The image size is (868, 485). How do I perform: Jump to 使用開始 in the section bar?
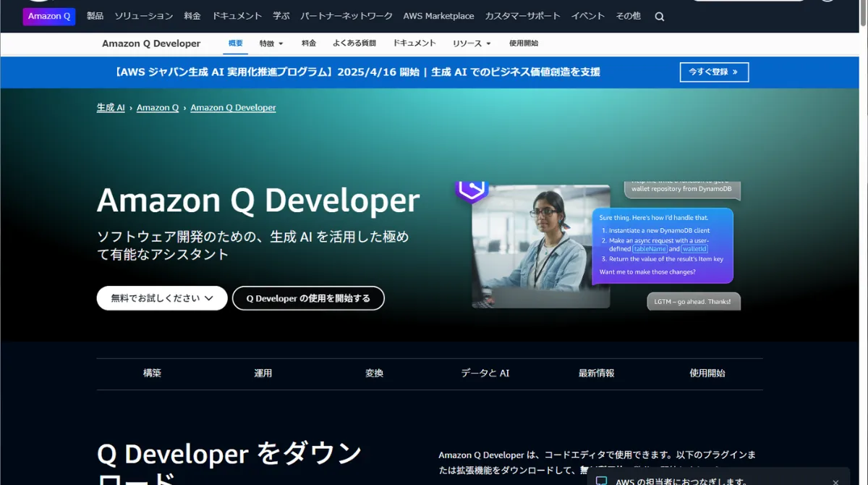click(707, 374)
